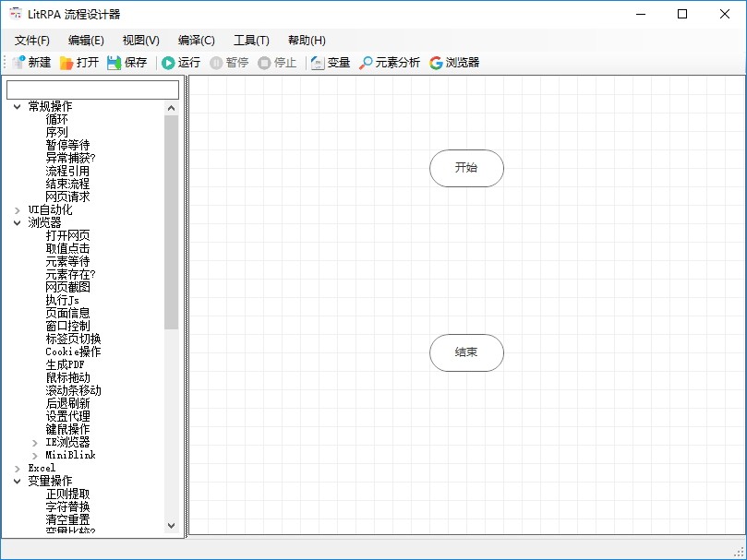
Task: Expand the Excel category
Action: [16, 468]
